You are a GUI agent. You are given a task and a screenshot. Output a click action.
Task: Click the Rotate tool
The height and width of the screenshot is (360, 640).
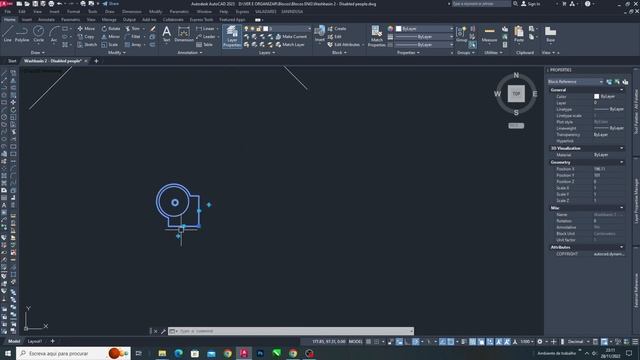(x=111, y=29)
